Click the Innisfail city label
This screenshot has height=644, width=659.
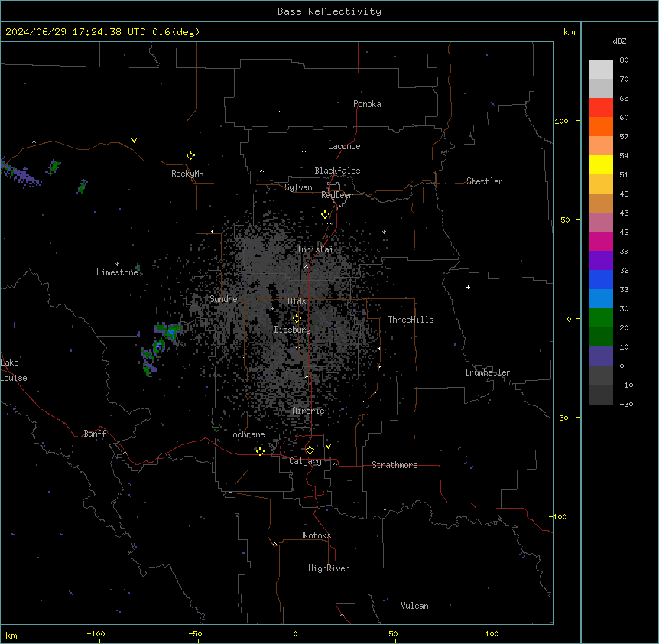tap(317, 249)
